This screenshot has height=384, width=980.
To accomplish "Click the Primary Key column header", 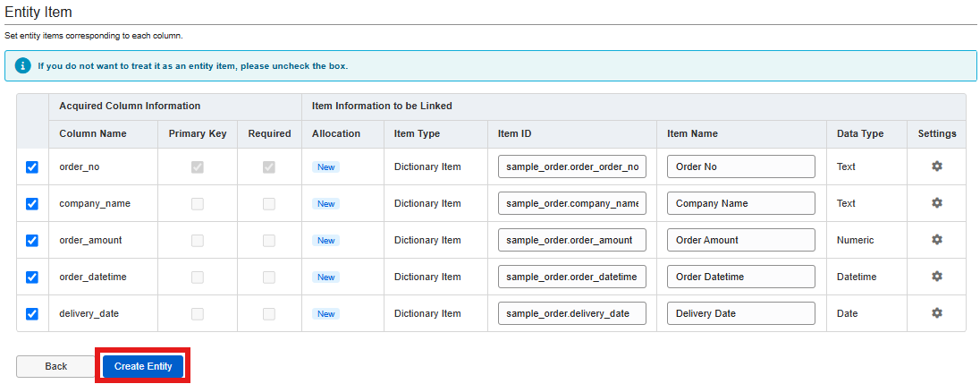I will (198, 134).
